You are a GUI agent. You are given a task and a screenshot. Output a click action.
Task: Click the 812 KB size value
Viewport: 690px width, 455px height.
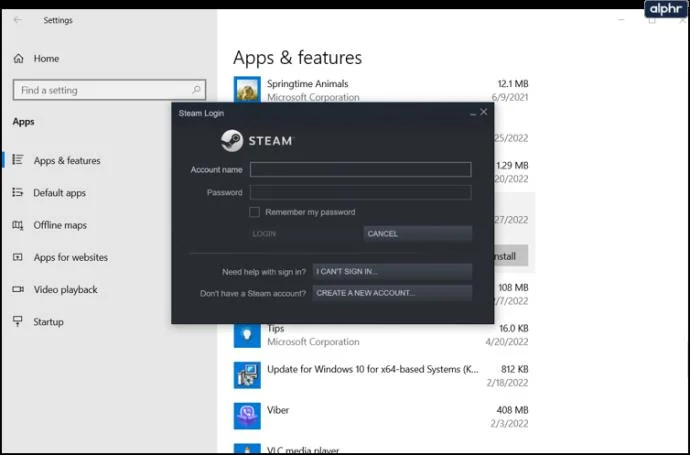(514, 369)
